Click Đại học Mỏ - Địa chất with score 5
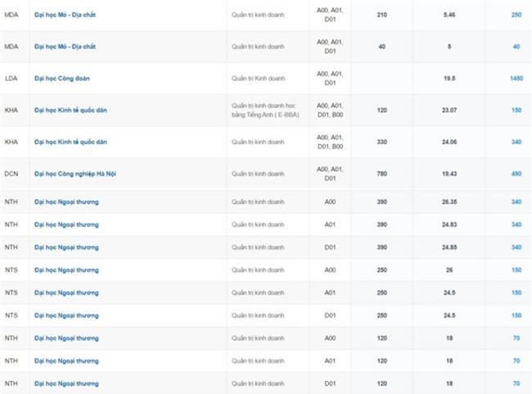Viewport: 532px width, 394px height. tap(66, 47)
